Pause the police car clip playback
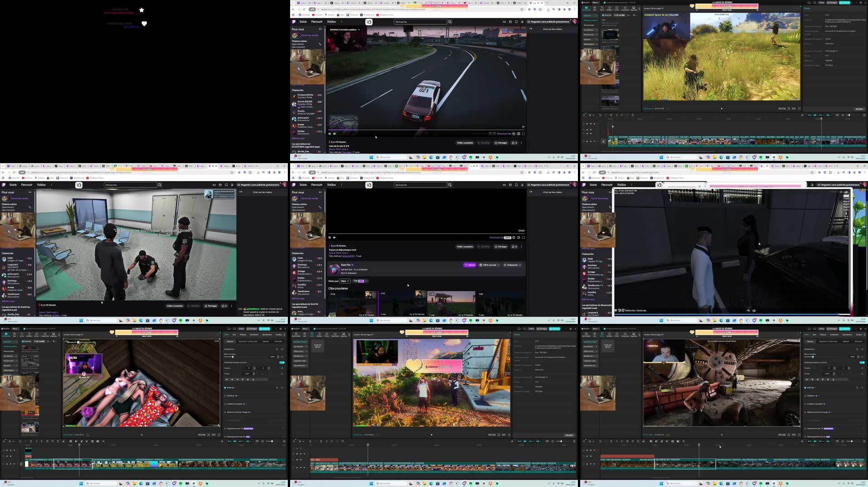 tap(330, 134)
